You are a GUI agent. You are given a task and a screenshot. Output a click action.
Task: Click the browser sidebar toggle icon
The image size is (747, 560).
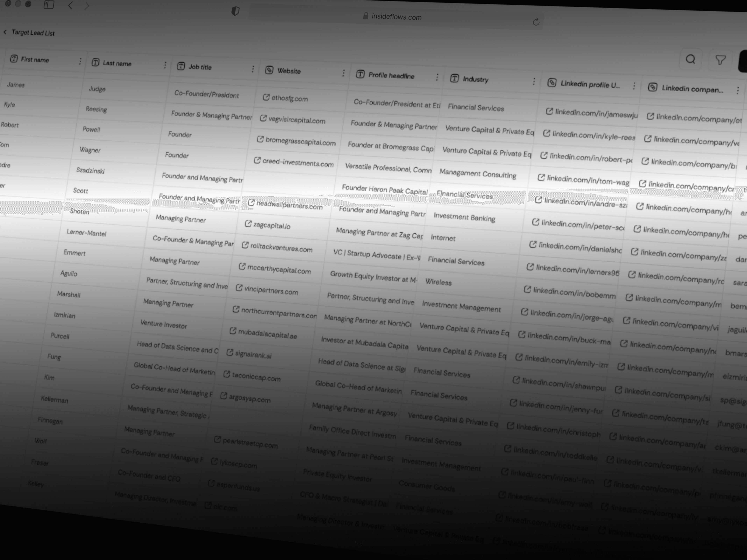pyautogui.click(x=49, y=5)
